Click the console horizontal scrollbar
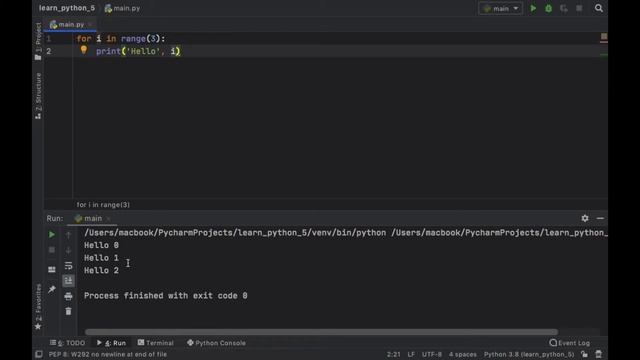The image size is (640, 360). (321, 332)
